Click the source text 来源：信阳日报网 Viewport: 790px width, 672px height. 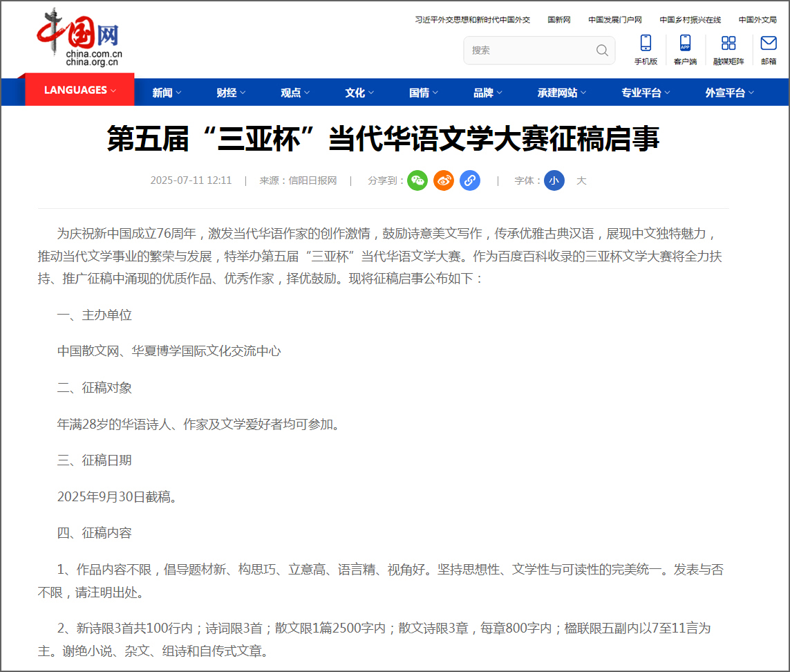(298, 180)
